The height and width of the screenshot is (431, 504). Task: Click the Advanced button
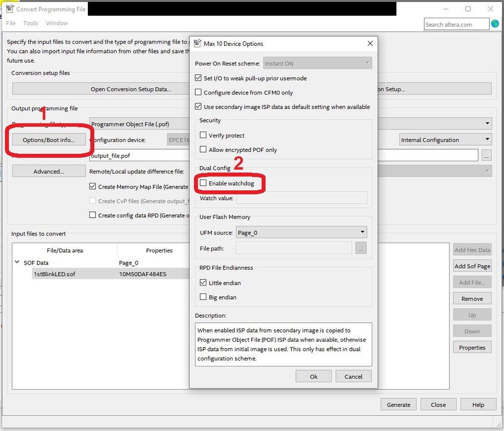(49, 171)
